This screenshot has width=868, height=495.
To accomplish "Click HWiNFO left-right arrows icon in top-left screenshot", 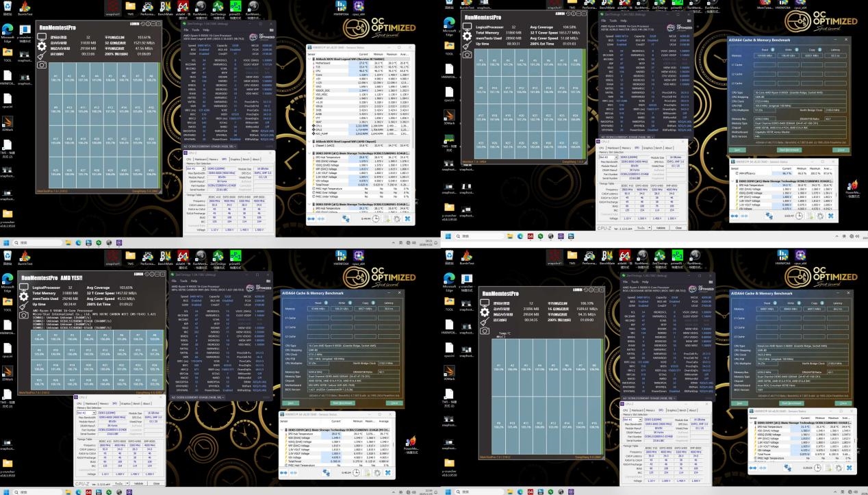I will click(x=311, y=218).
